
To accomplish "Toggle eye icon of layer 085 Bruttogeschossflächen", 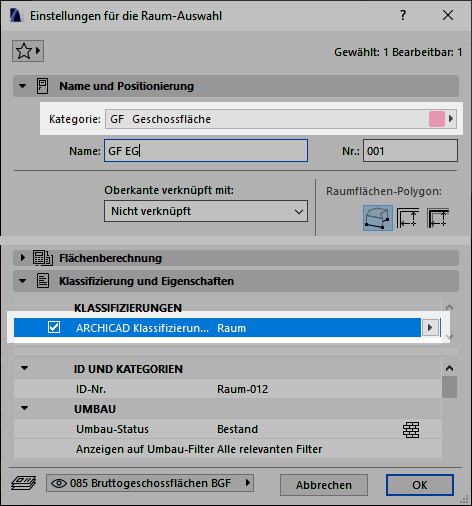I will (59, 483).
